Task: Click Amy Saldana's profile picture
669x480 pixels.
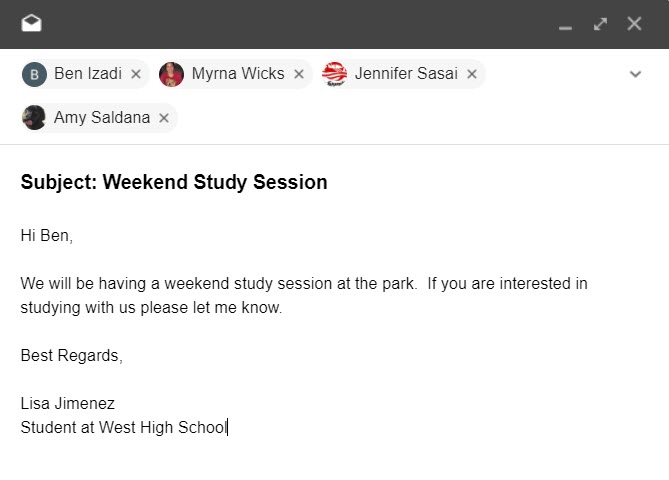Action: 34,118
